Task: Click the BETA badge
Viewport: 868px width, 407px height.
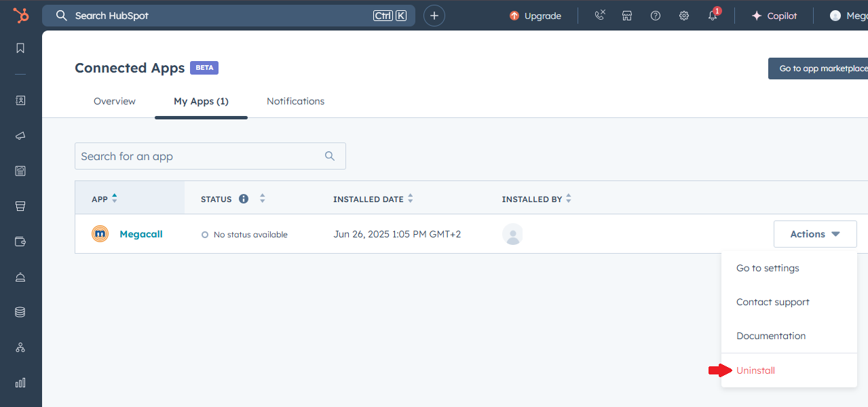Action: click(204, 68)
